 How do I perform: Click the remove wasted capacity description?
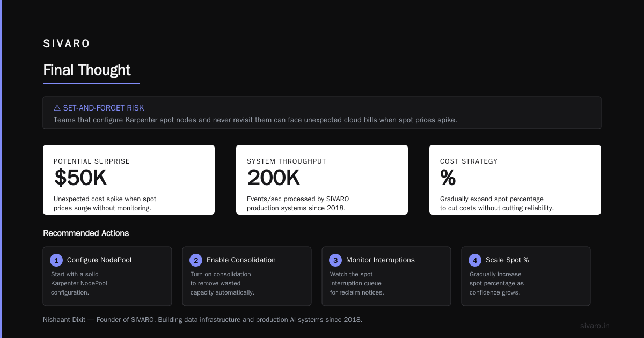222,283
